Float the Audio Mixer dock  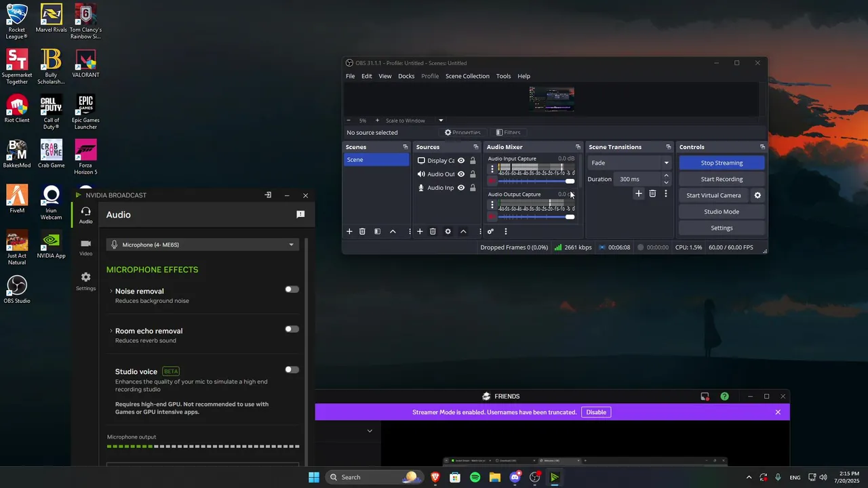click(578, 147)
